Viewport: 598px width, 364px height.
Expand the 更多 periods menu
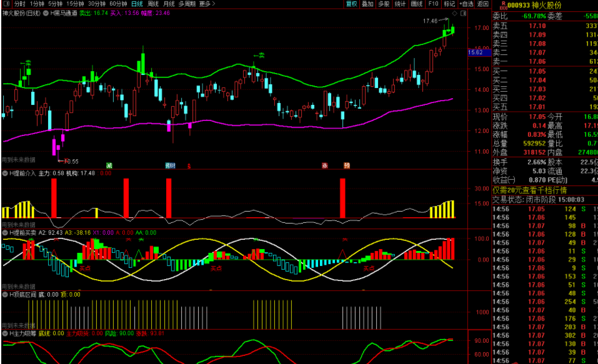(x=207, y=4)
